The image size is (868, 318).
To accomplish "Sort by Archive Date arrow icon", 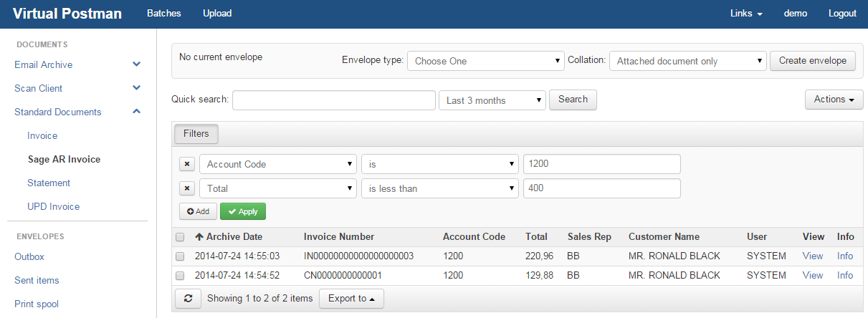I will [x=199, y=237].
